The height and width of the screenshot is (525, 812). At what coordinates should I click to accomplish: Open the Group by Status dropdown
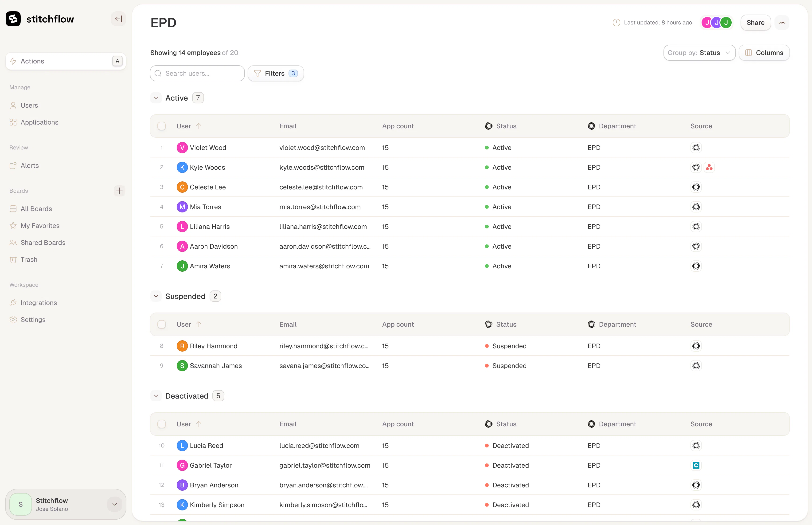pos(699,52)
